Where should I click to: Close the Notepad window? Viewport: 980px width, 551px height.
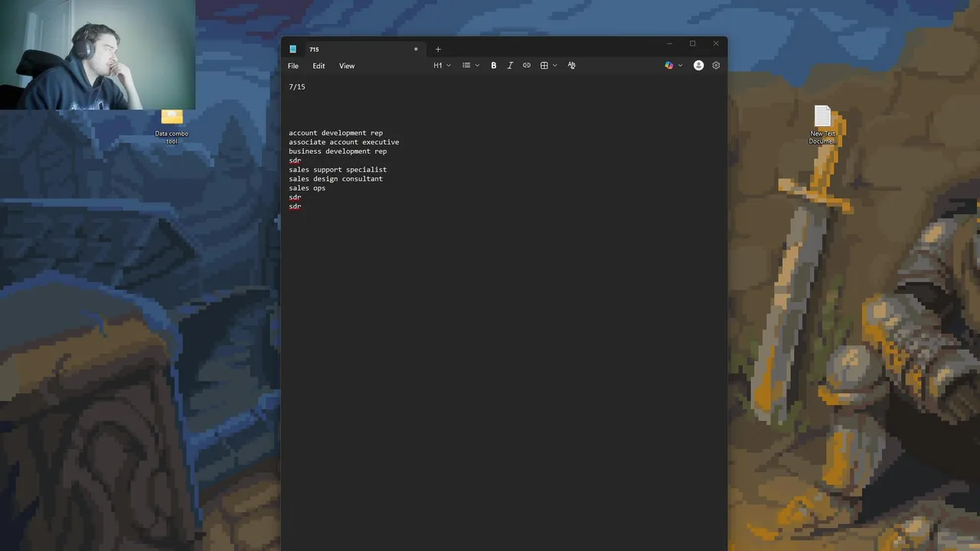716,44
